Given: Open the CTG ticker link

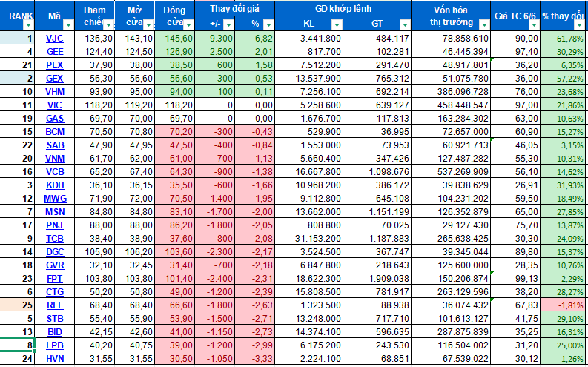Looking at the screenshot, I should click(x=54, y=292).
